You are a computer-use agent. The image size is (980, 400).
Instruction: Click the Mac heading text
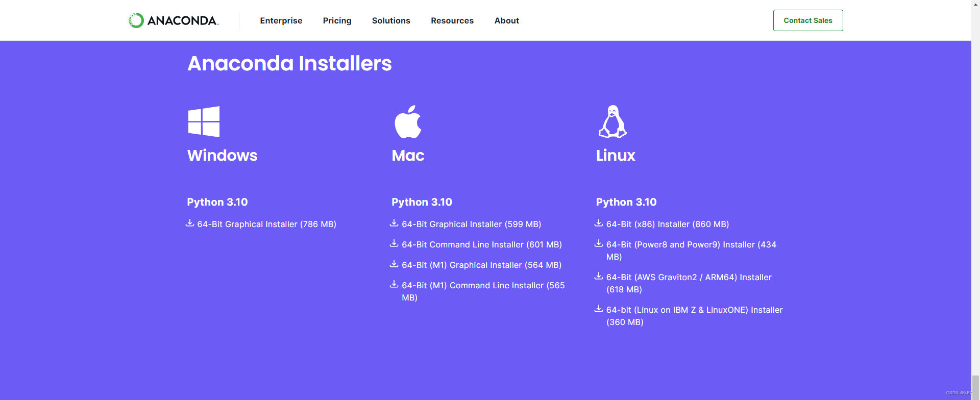pyautogui.click(x=408, y=155)
